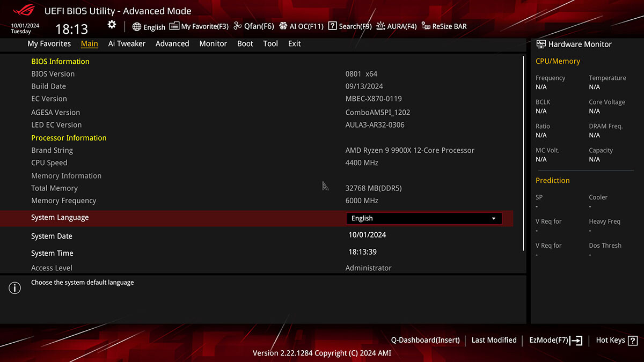Image resolution: width=644 pixels, height=362 pixels.
Task: Open the Exit tab
Action: point(295,43)
